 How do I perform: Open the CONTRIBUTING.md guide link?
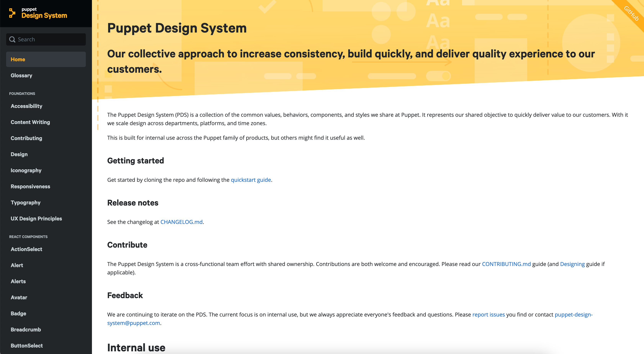506,264
